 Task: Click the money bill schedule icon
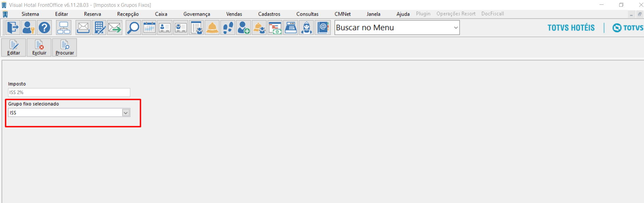(x=275, y=28)
